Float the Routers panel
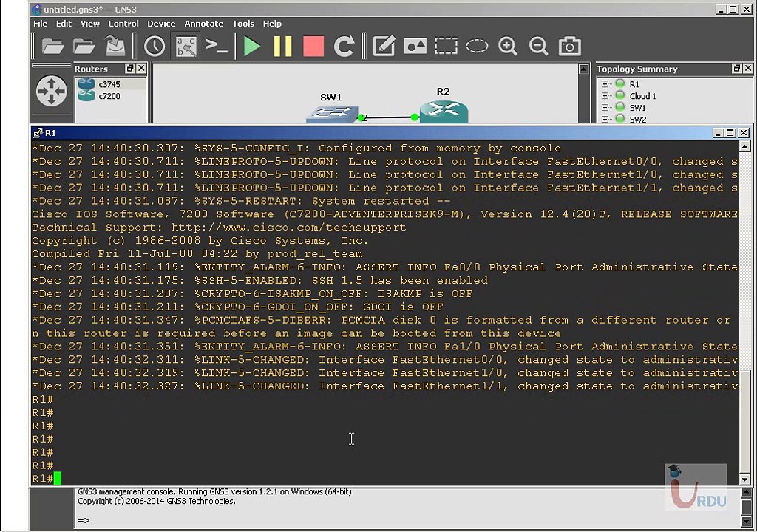 click(130, 69)
